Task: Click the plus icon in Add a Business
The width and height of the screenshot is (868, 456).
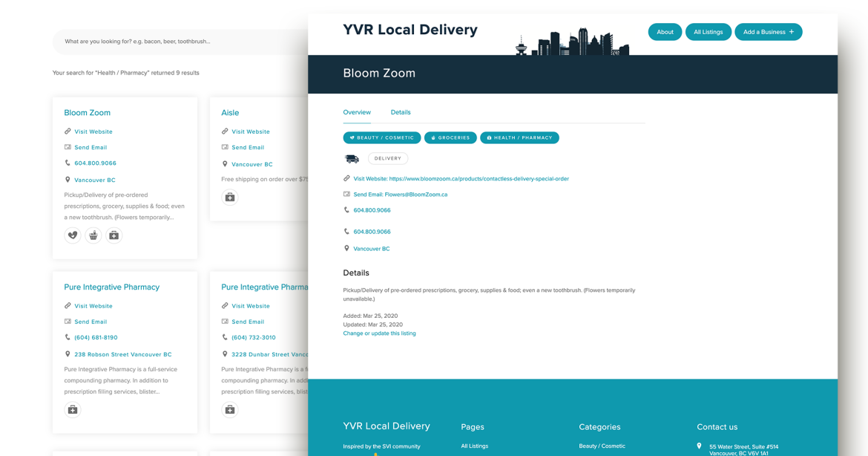Action: [x=792, y=32]
